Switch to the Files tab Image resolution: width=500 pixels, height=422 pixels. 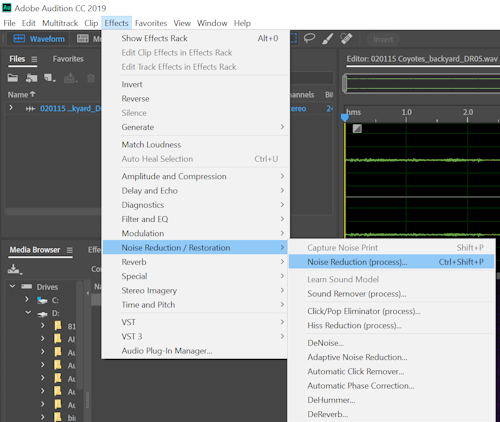pyautogui.click(x=17, y=59)
